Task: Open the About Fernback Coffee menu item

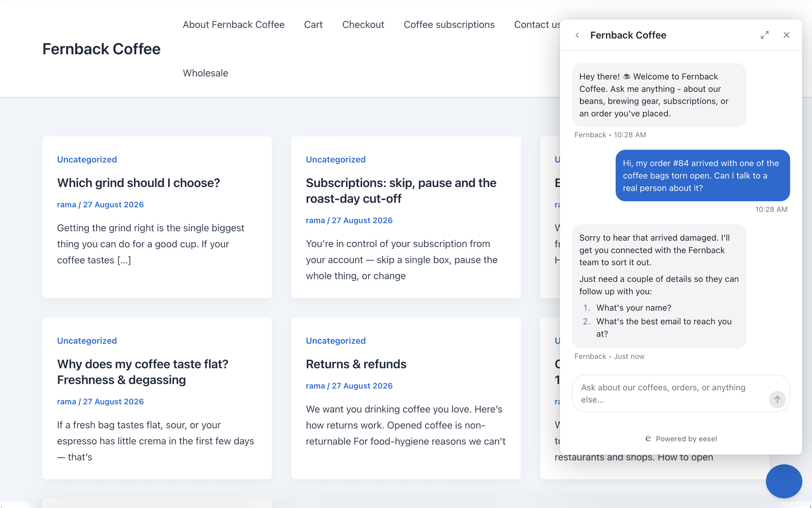Action: click(x=233, y=24)
